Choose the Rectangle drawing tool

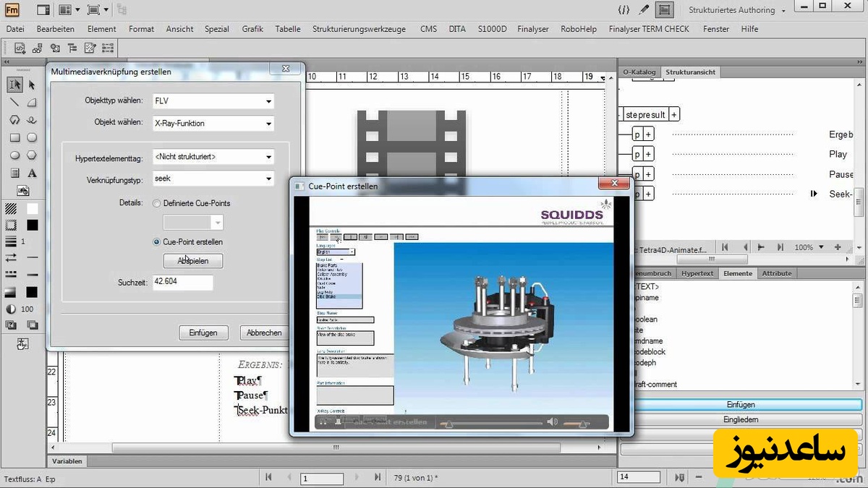[x=14, y=137]
